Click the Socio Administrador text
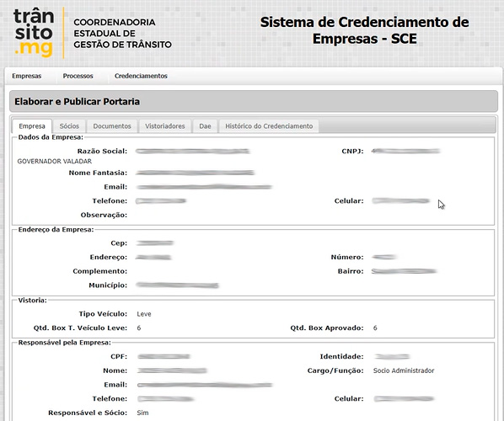 (x=404, y=370)
